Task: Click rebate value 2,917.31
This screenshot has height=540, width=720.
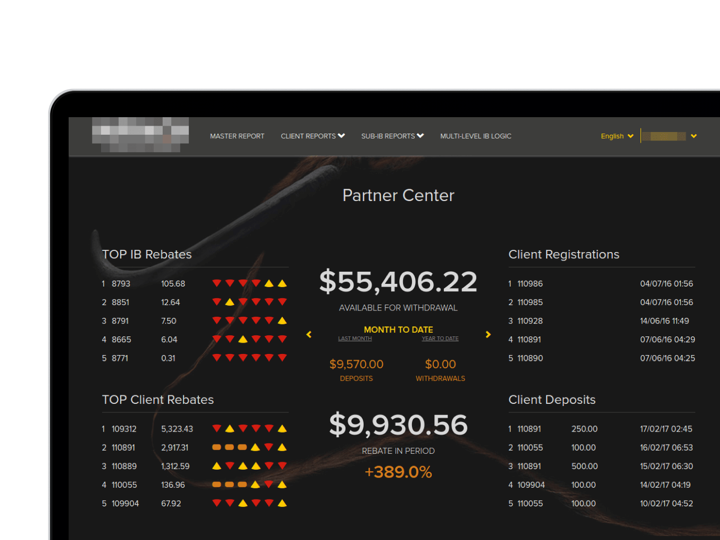Action: (x=174, y=448)
